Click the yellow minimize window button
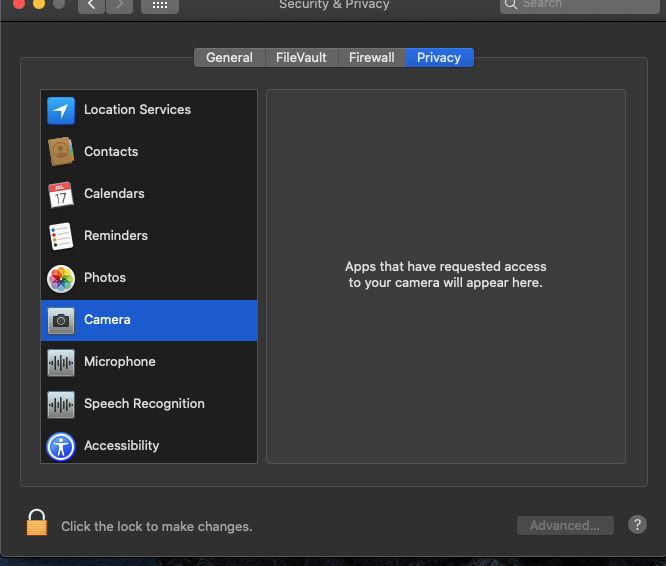This screenshot has width=666, height=566. tap(39, 4)
